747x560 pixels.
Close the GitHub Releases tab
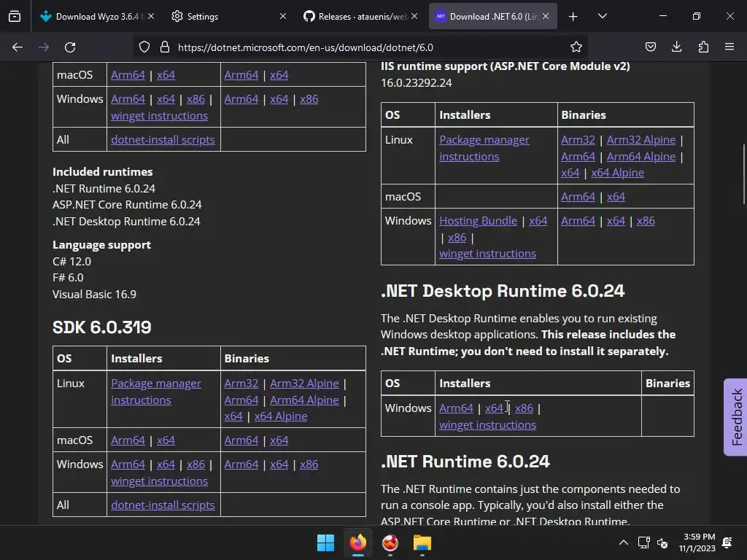click(x=414, y=16)
